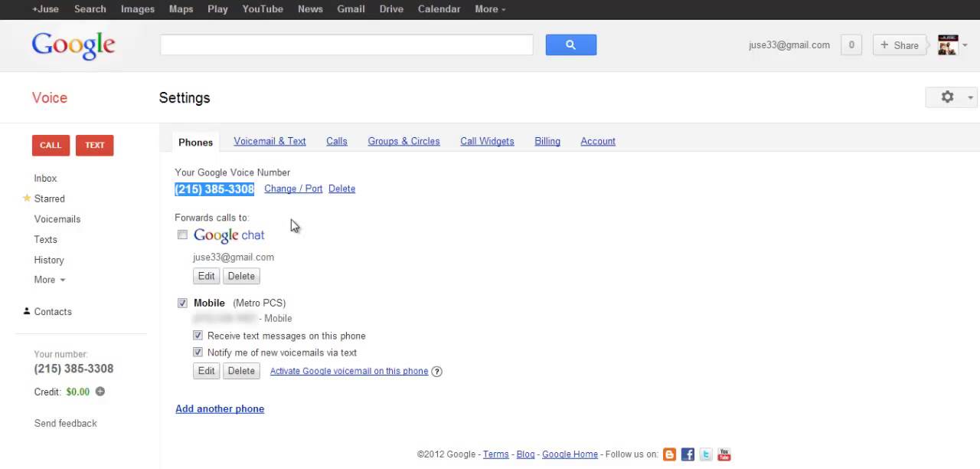Image resolution: width=980 pixels, height=469 pixels.
Task: Open Gmail in the top bar
Action: point(351,9)
